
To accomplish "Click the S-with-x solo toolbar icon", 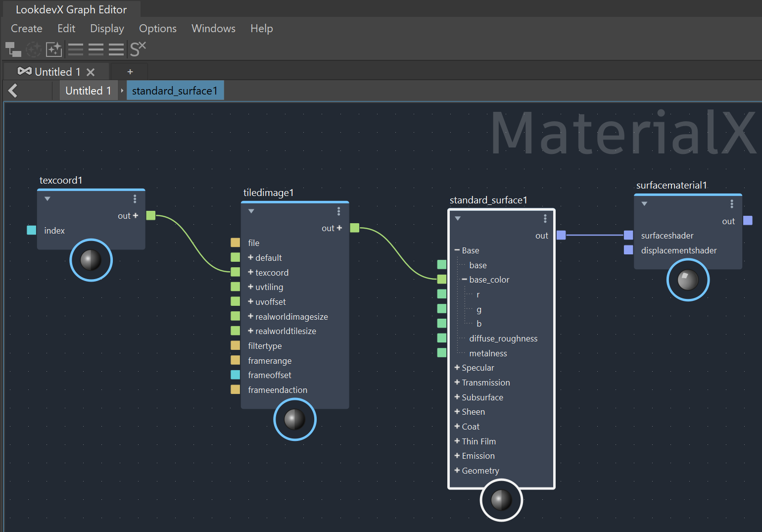I will tap(138, 48).
